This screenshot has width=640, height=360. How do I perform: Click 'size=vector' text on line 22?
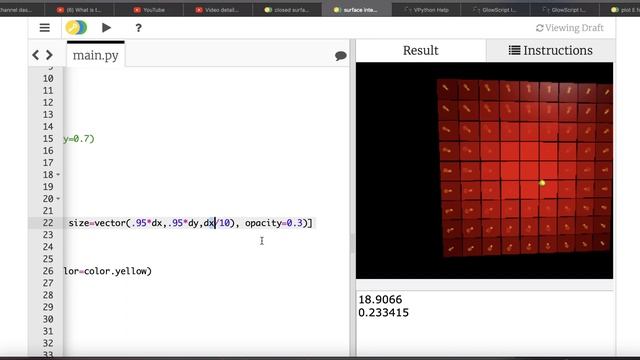tap(97, 223)
